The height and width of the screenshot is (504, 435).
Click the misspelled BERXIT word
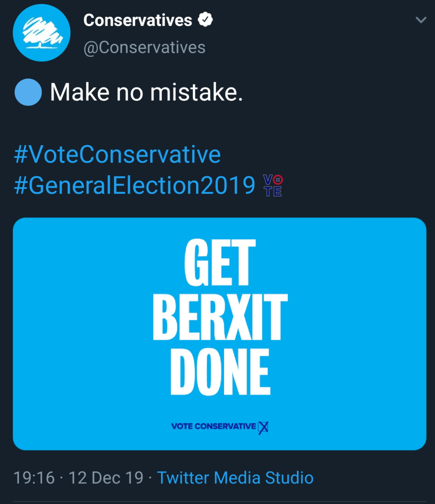tap(220, 317)
